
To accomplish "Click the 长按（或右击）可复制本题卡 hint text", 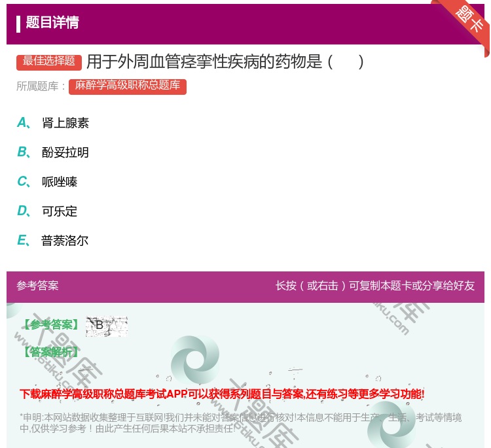I will pyautogui.click(x=375, y=286).
